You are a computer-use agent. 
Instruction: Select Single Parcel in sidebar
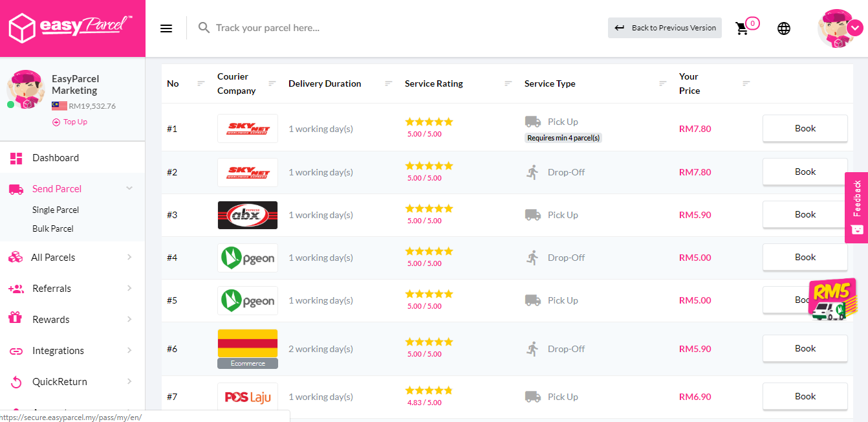[56, 210]
